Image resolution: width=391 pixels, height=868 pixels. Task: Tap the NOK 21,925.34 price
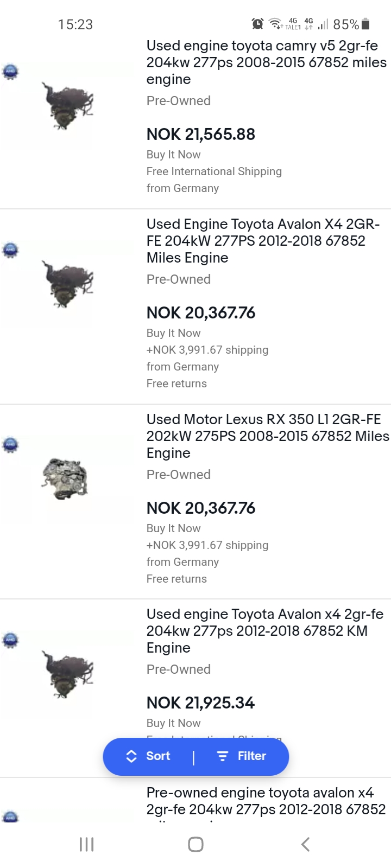(200, 703)
